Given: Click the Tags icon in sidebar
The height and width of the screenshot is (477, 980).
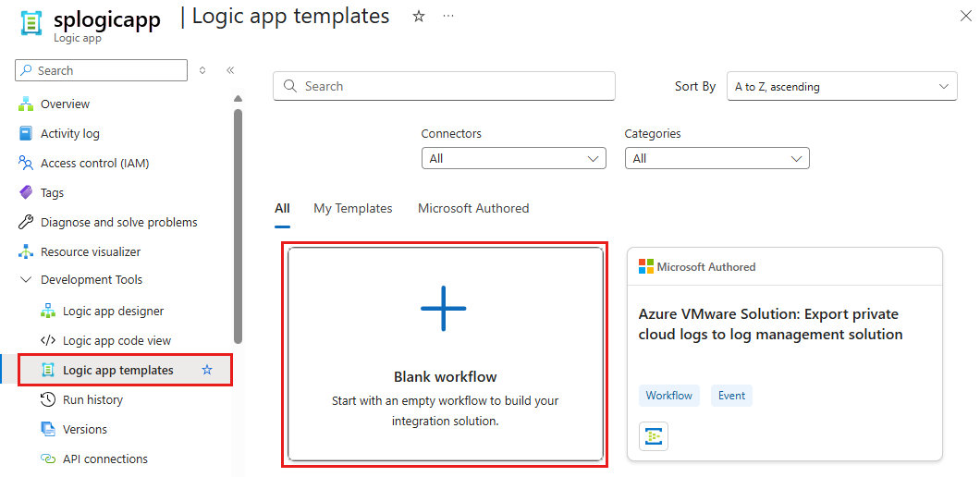Looking at the screenshot, I should 26,192.
